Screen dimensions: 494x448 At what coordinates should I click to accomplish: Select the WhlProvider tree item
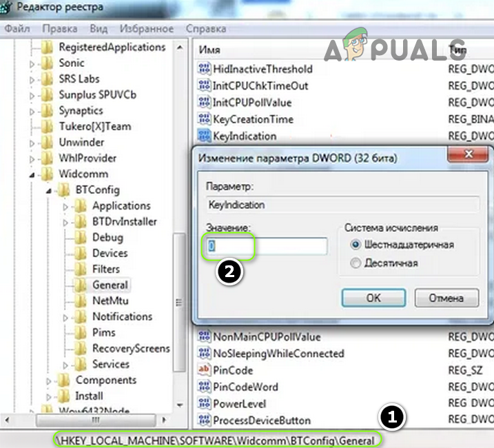pos(88,158)
